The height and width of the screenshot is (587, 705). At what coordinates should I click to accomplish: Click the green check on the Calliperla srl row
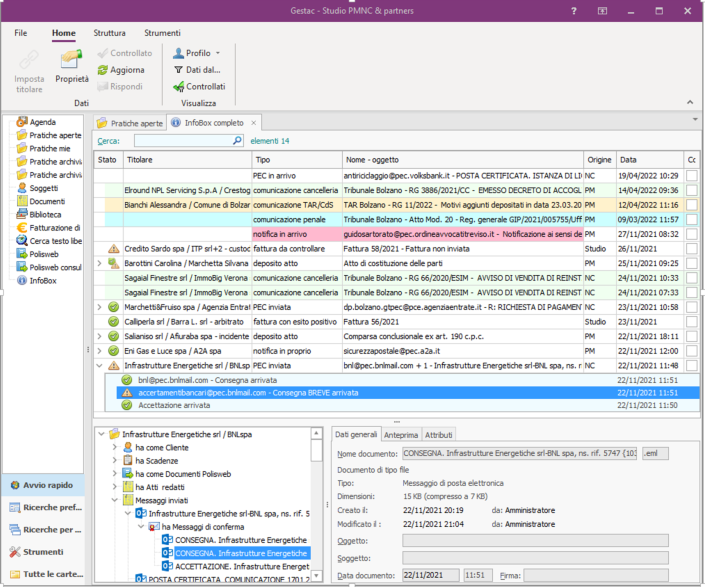pyautogui.click(x=114, y=322)
